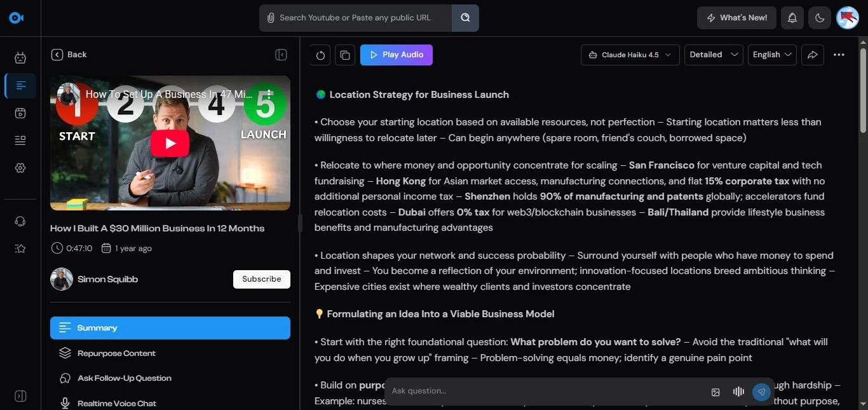The width and height of the screenshot is (868, 410).
Task: Attach image using the picture icon
Action: coord(715,392)
